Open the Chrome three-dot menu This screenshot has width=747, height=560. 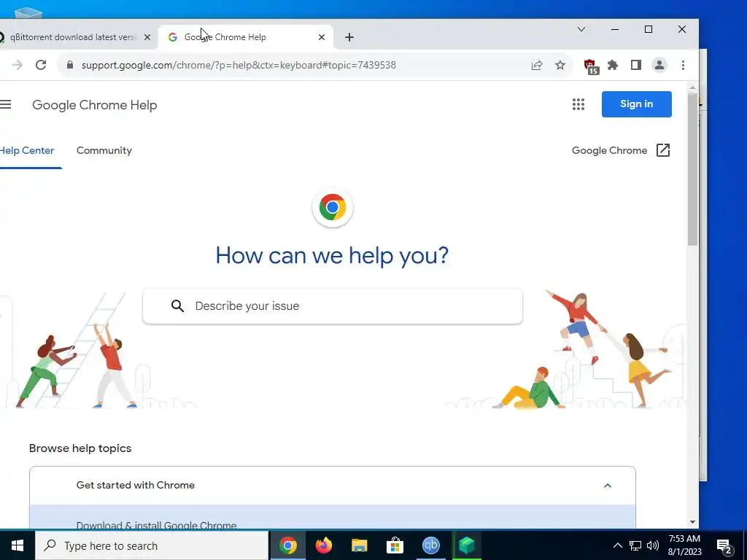pos(683,65)
